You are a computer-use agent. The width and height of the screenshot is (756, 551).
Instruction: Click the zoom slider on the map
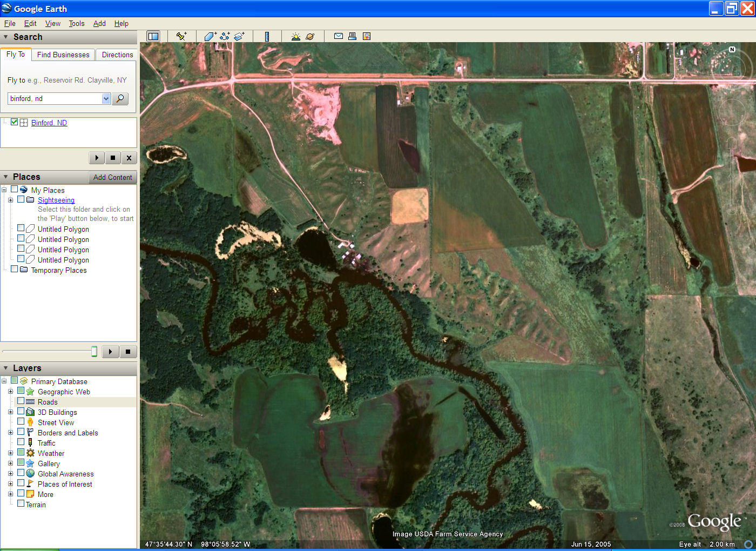coord(732,176)
